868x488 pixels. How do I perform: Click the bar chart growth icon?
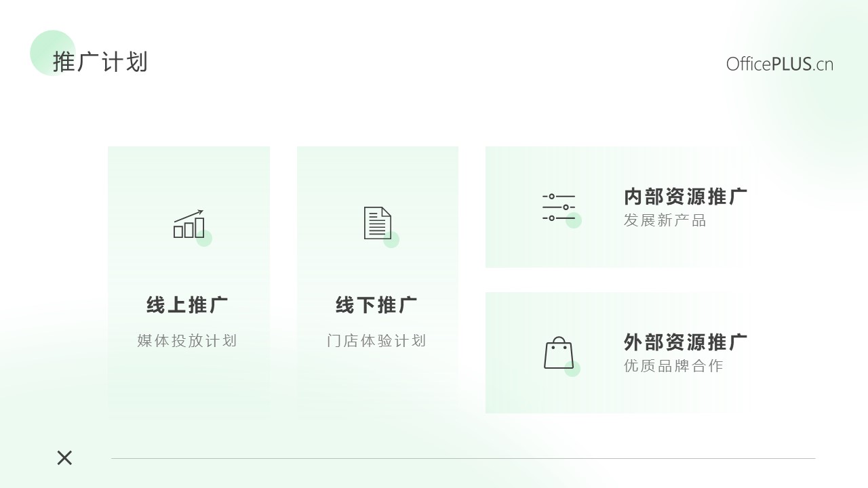pyautogui.click(x=189, y=224)
